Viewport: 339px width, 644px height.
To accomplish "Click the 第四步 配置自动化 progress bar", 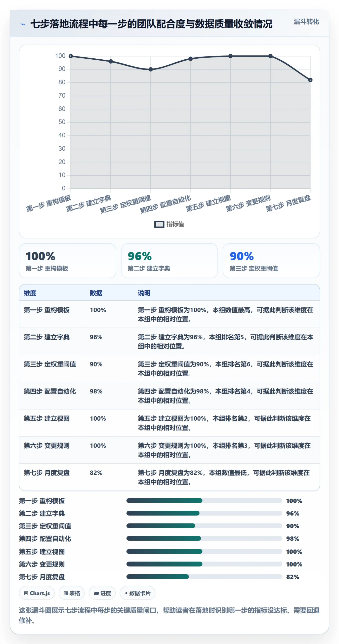I will pos(204,538).
